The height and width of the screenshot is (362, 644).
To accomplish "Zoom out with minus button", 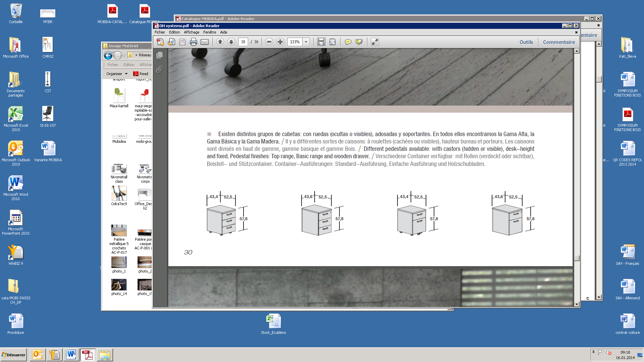I will (269, 42).
